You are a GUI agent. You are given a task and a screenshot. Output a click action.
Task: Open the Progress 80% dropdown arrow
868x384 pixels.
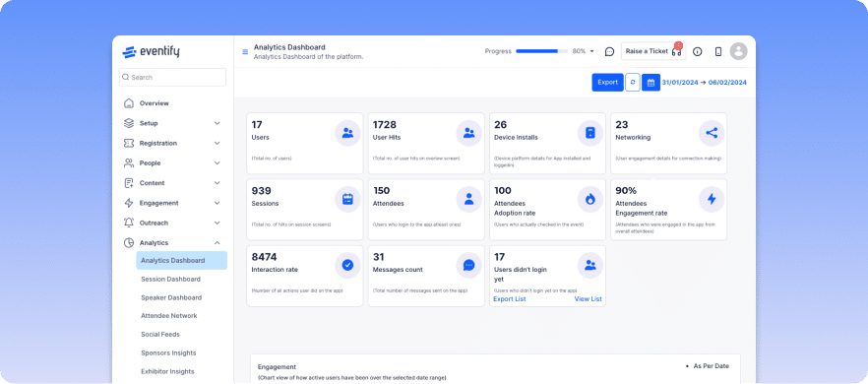pos(591,51)
